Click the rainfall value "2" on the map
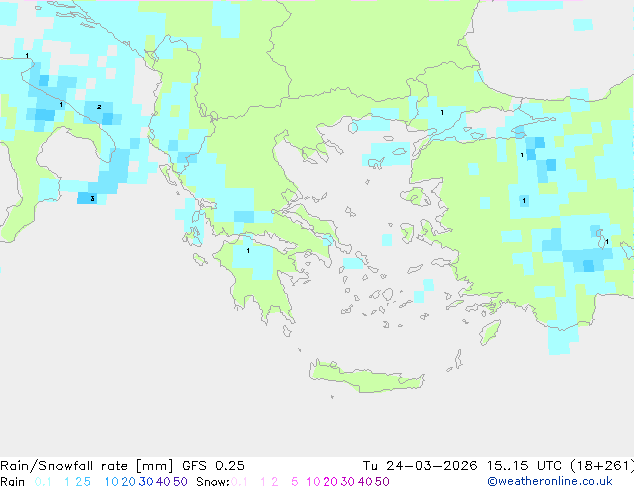This screenshot has height=490, width=634. coord(99,107)
